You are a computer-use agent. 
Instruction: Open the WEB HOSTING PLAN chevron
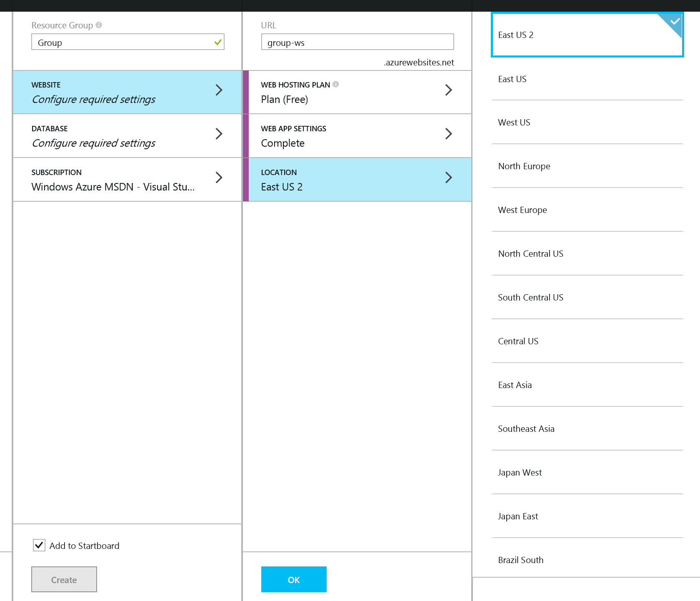[448, 90]
